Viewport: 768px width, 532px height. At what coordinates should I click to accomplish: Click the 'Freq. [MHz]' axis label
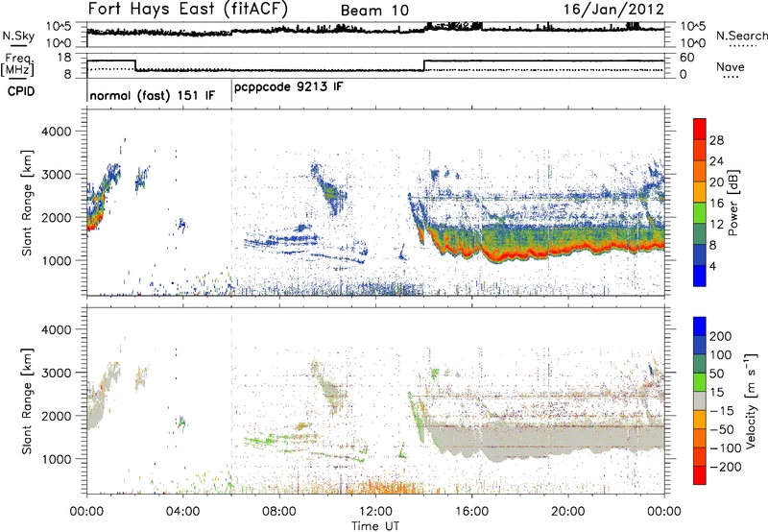pyautogui.click(x=18, y=65)
